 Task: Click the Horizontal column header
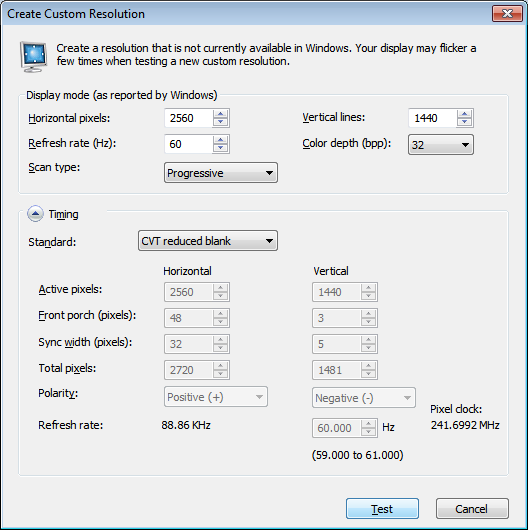coord(187,271)
